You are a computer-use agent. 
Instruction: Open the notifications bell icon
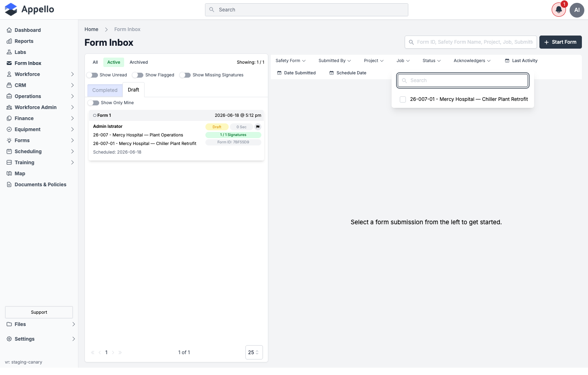[559, 10]
